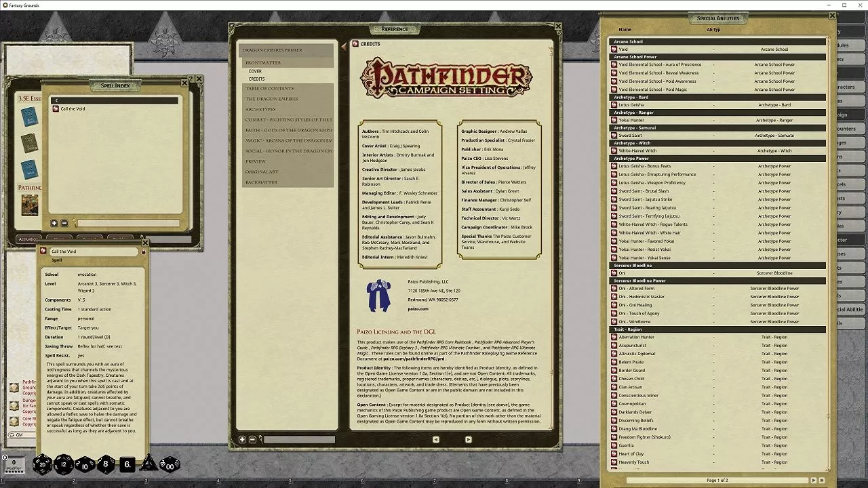
Task: Open the White-Haired Witch link icon
Action: pos(614,150)
